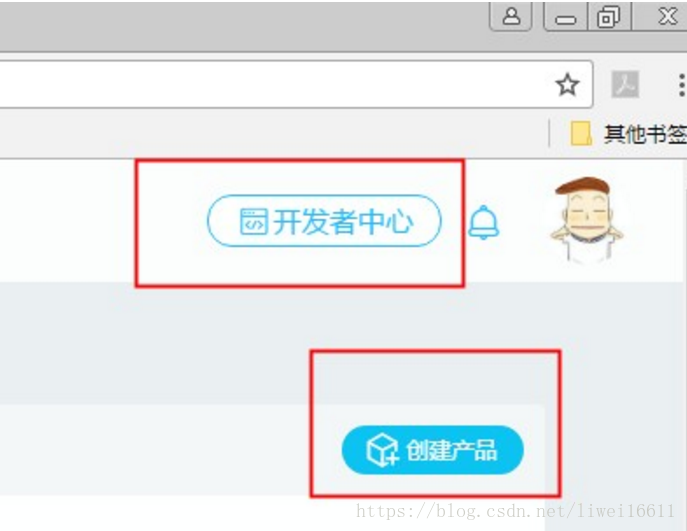Viewport: 687px width, 531px height.
Task: Click the cube-plus icon in 创建产品
Action: point(382,450)
